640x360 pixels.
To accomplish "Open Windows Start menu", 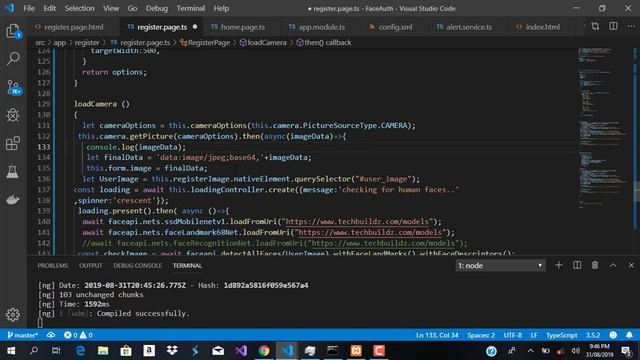I will coord(11,351).
